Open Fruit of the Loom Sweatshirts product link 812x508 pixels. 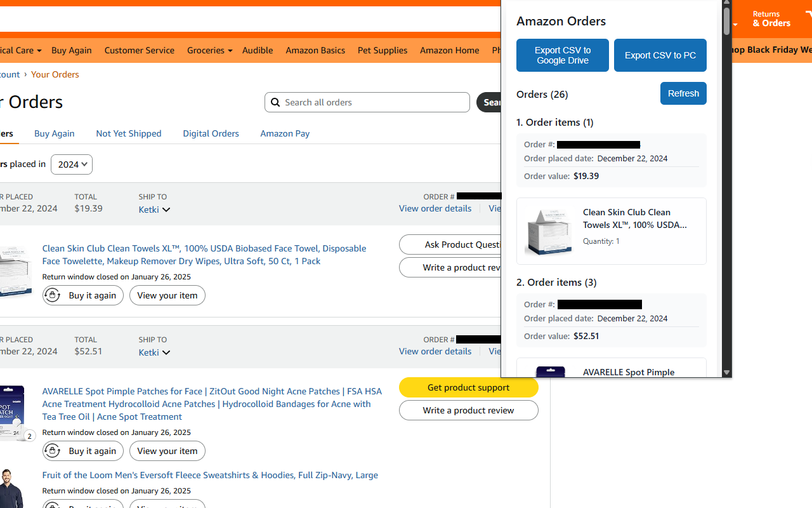210,475
